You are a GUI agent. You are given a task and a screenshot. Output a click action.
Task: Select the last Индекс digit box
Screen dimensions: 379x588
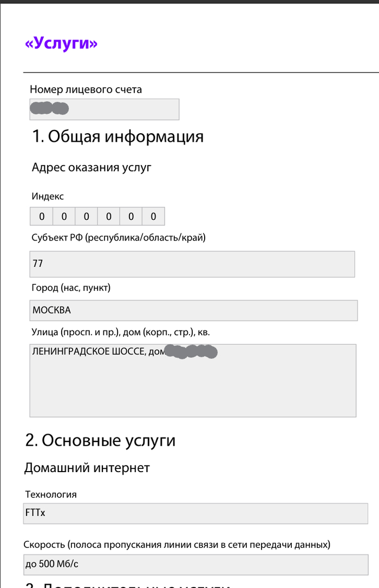pos(153,217)
